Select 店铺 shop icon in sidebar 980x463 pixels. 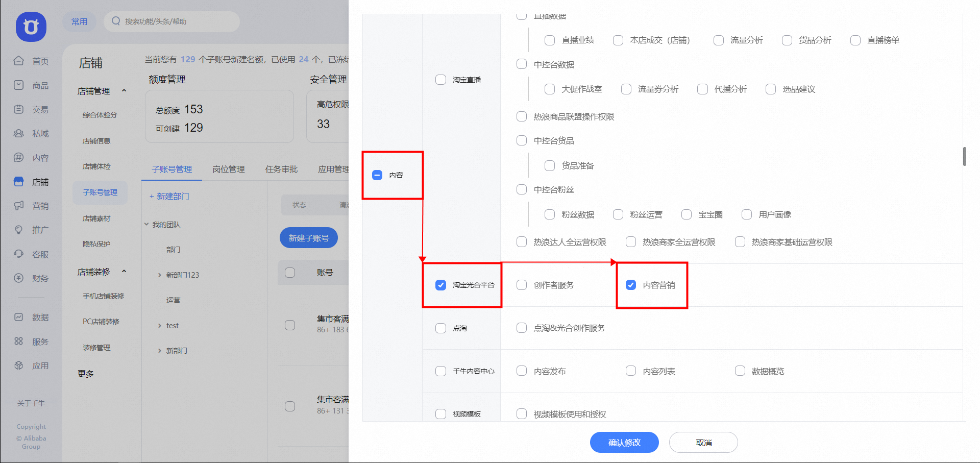19,182
